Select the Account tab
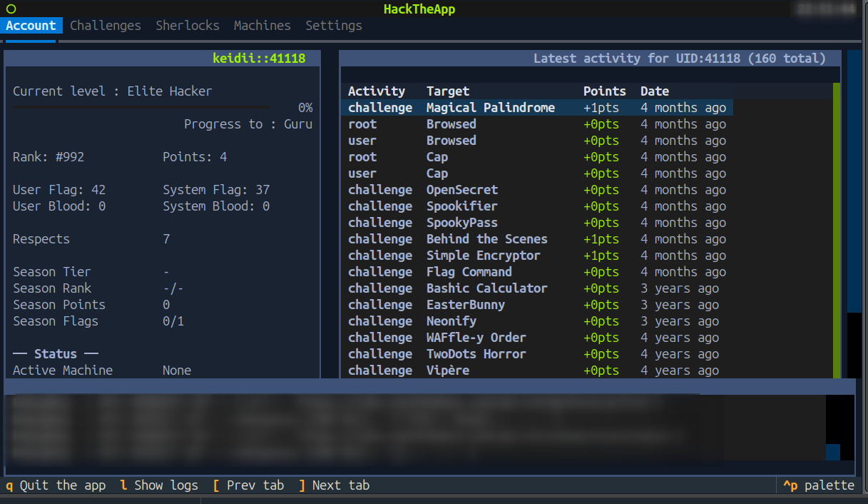This screenshot has width=868, height=504. point(31,26)
